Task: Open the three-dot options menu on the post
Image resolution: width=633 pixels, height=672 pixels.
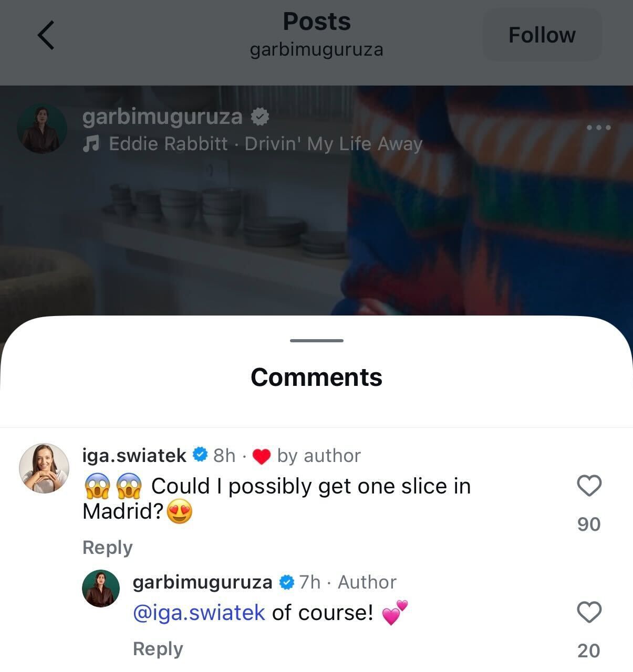Action: (x=598, y=127)
